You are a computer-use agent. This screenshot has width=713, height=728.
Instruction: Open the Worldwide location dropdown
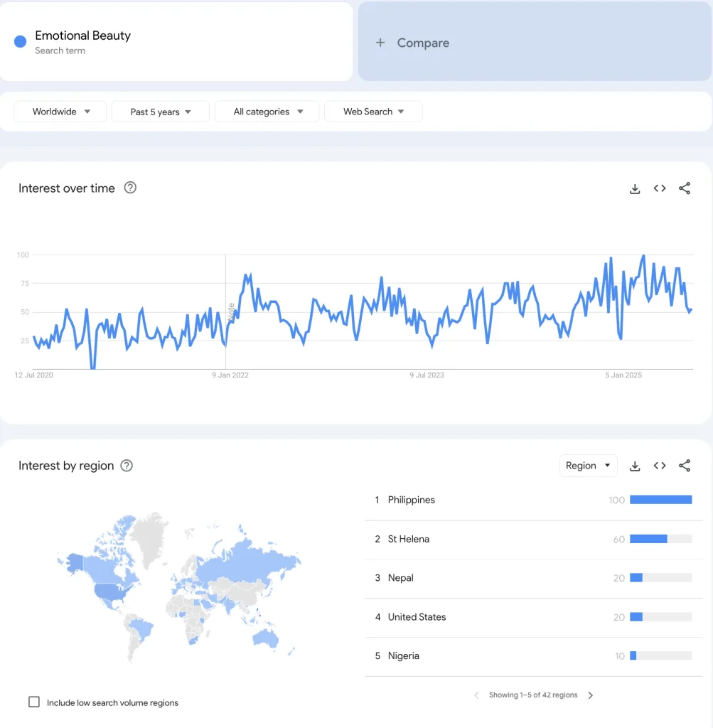(x=60, y=112)
